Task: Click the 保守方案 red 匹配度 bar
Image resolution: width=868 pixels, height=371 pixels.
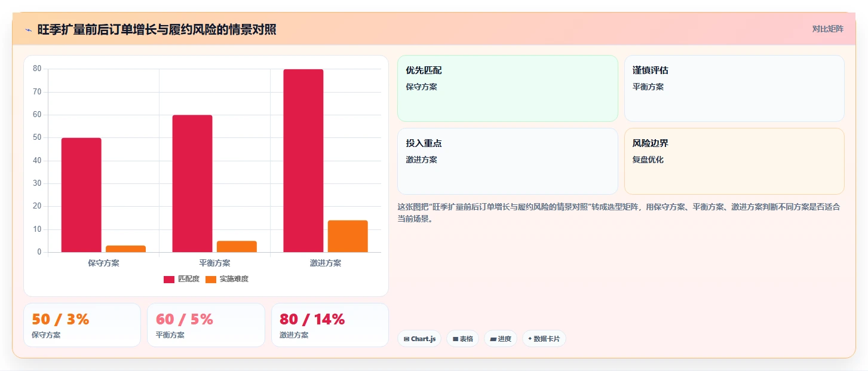Action: click(x=81, y=195)
